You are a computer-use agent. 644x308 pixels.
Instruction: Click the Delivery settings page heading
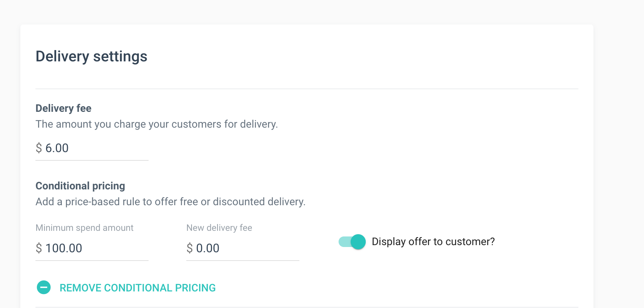point(91,56)
